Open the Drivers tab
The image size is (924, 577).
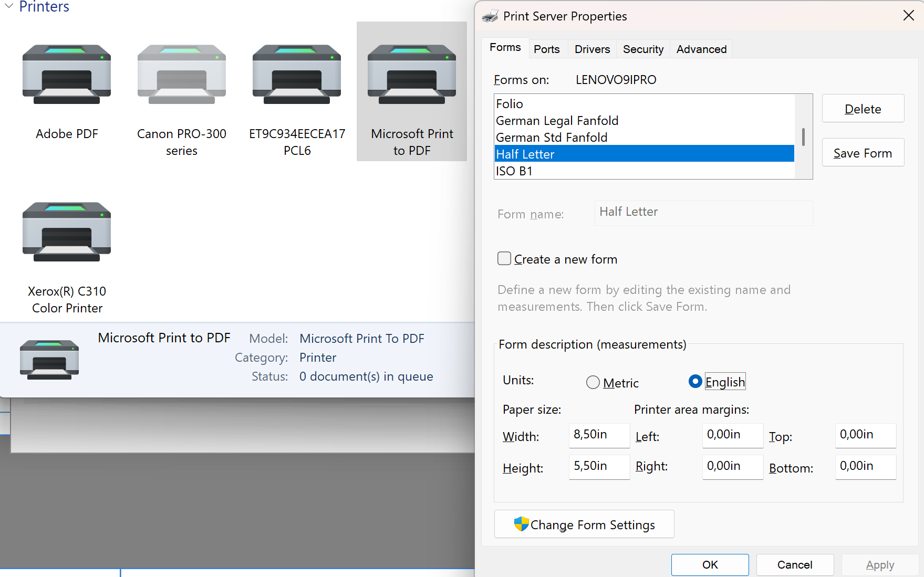(593, 49)
